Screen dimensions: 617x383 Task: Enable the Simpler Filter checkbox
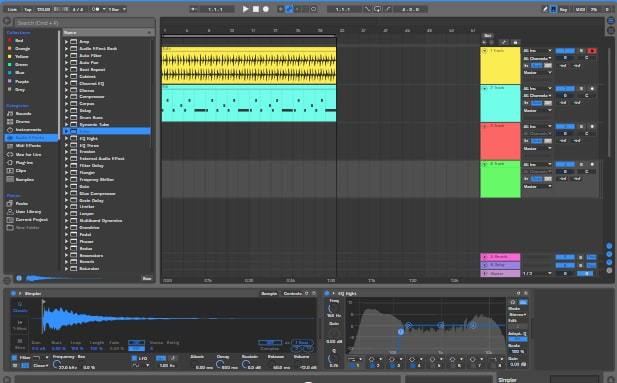14,358
